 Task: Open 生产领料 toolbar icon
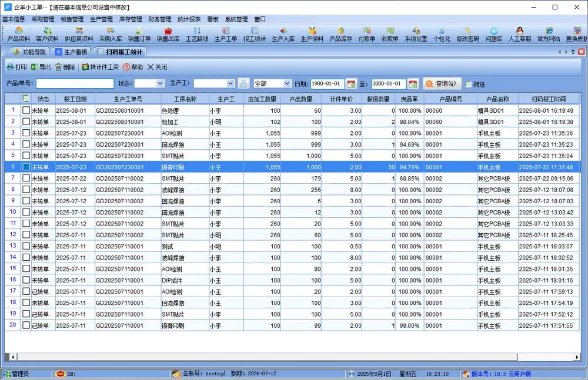pyautogui.click(x=312, y=34)
